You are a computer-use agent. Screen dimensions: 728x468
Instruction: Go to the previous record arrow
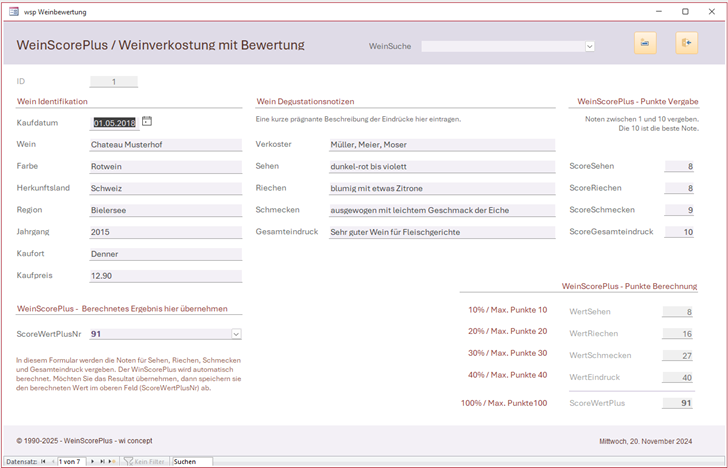coord(52,462)
